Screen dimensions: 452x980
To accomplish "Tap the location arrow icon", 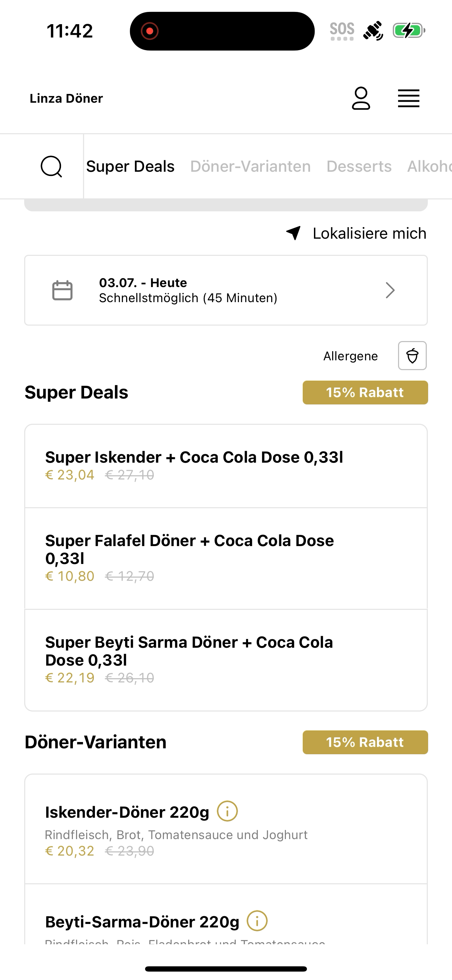I will click(x=293, y=233).
